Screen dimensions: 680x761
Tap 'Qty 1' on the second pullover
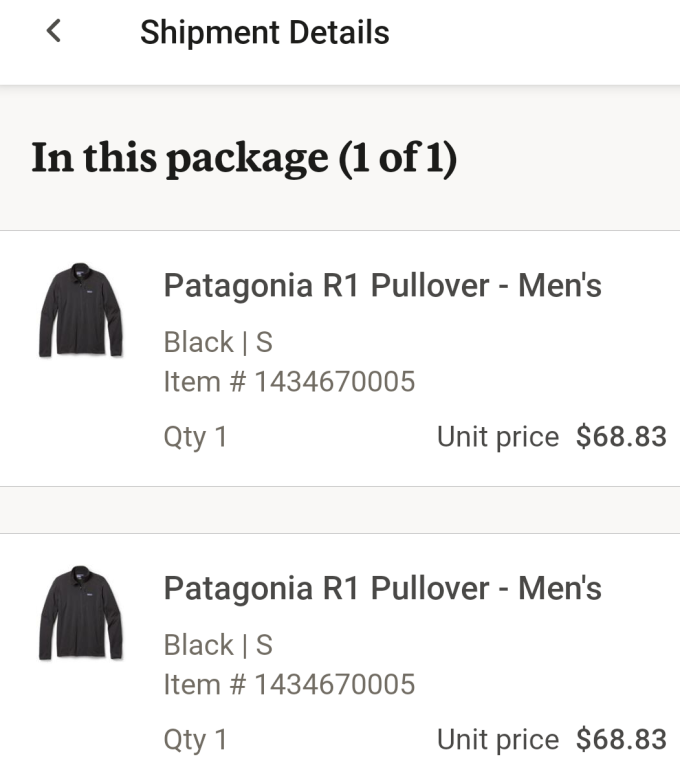pos(195,740)
